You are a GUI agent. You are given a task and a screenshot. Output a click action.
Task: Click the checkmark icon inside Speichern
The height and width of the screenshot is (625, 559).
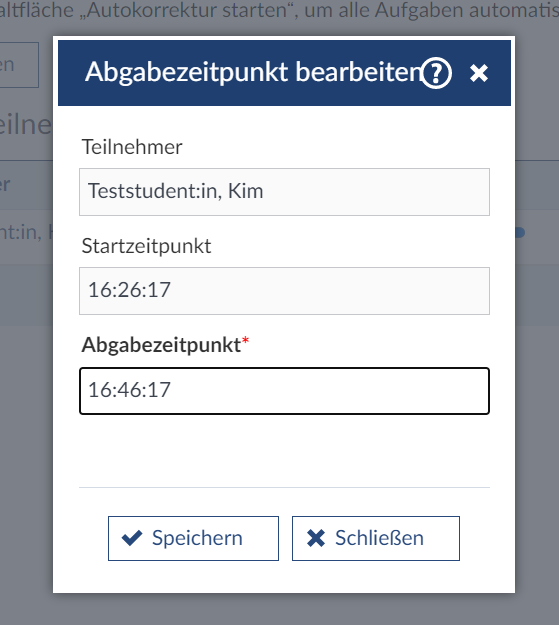132,538
